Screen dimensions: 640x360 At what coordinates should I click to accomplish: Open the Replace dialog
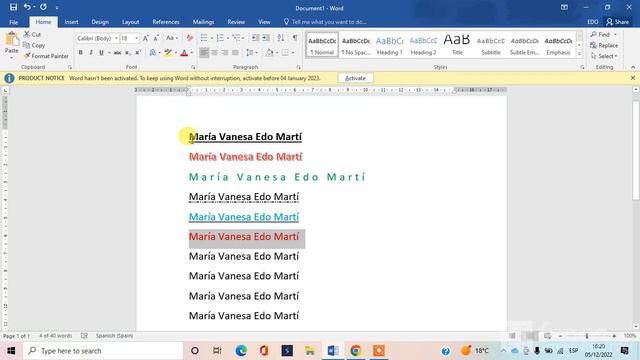[604, 45]
